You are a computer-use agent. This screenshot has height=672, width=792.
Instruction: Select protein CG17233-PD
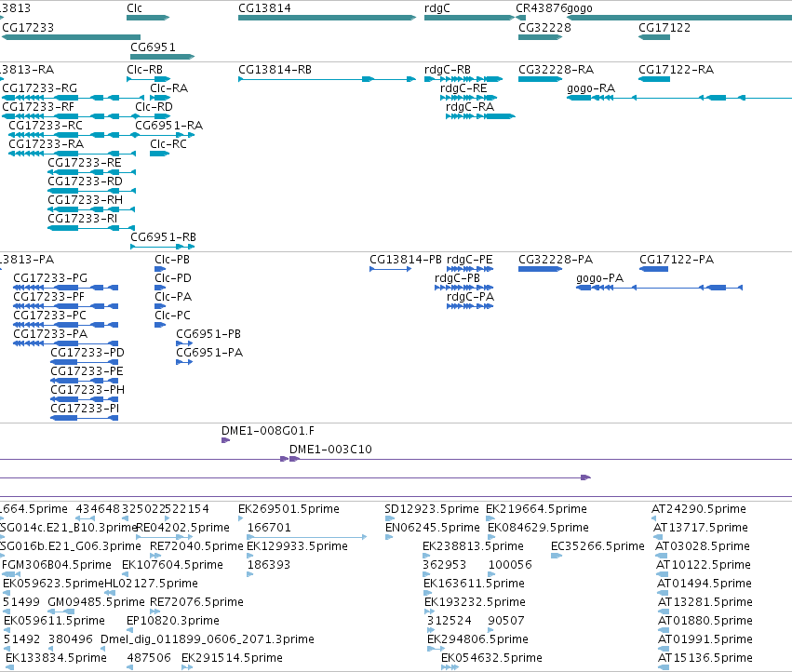coord(85,362)
